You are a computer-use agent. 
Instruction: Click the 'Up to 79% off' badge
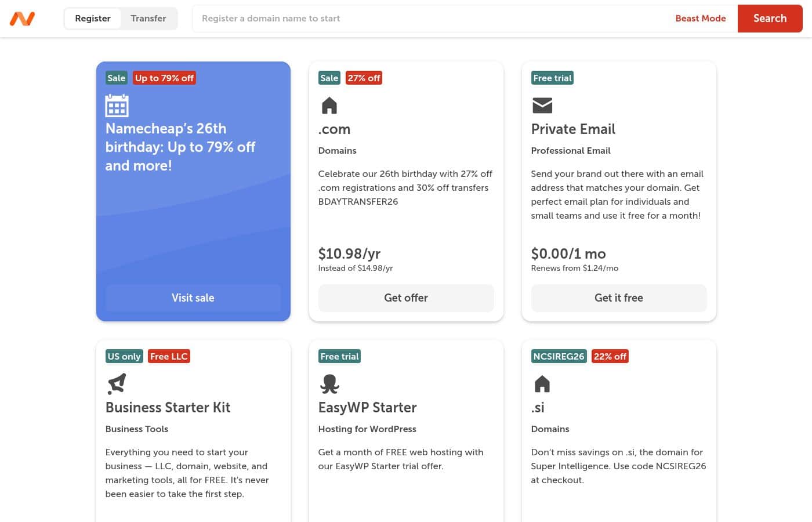(165, 78)
